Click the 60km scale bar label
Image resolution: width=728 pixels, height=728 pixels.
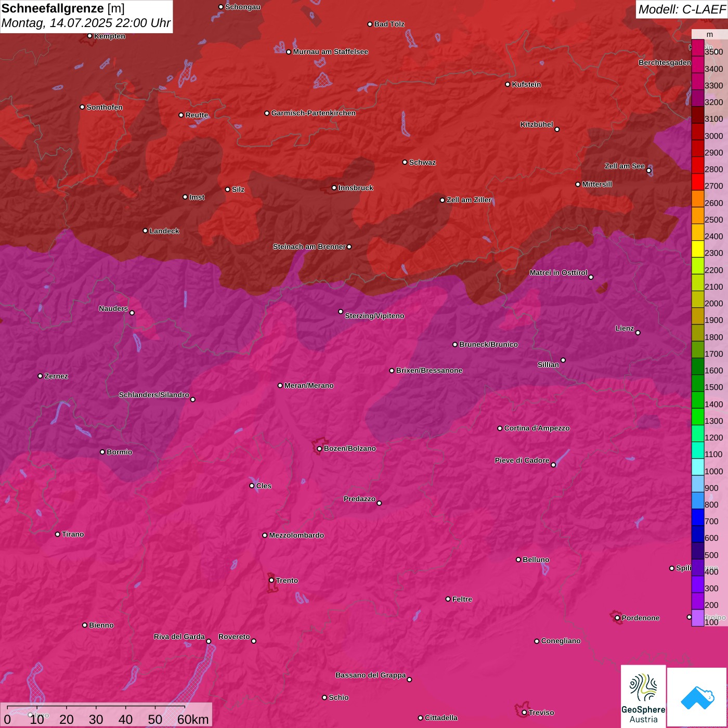point(193,719)
